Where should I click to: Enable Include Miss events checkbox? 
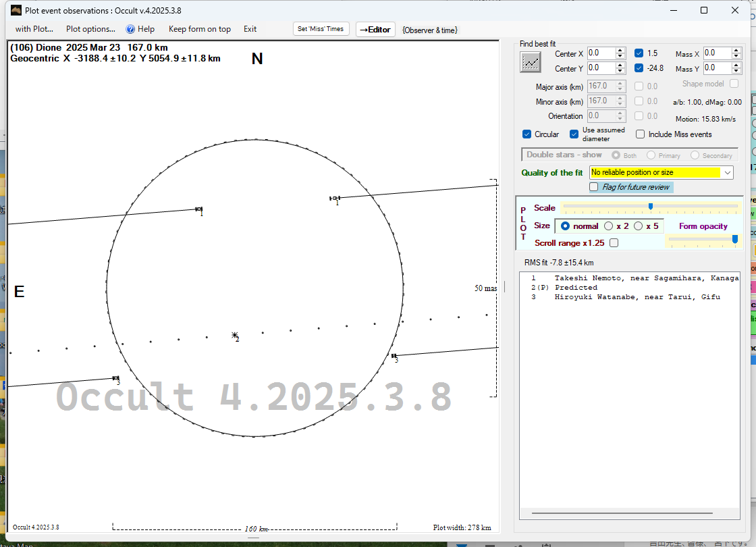(641, 134)
